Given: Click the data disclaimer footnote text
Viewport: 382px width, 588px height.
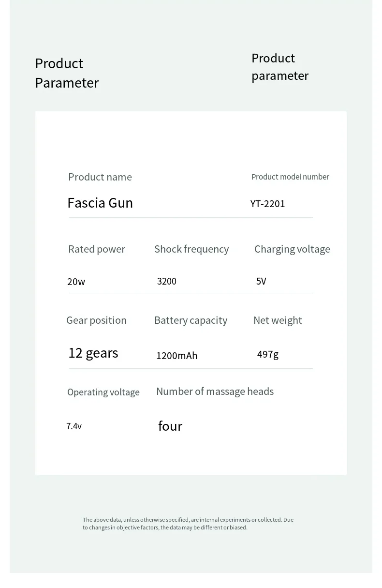Looking at the screenshot, I should [188, 524].
